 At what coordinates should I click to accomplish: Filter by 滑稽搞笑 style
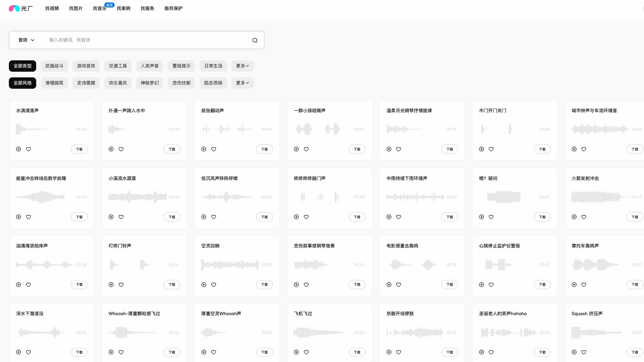pyautogui.click(x=54, y=83)
